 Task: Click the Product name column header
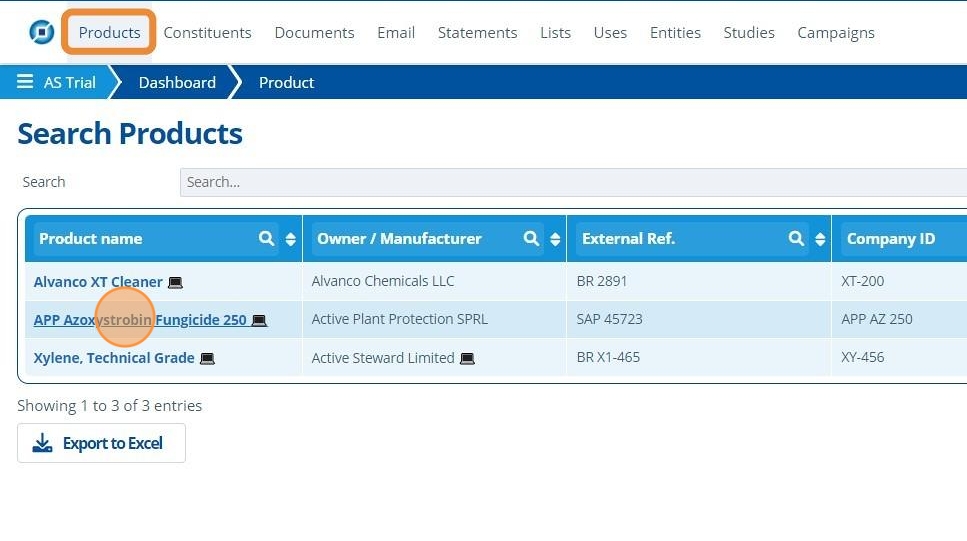tap(91, 239)
